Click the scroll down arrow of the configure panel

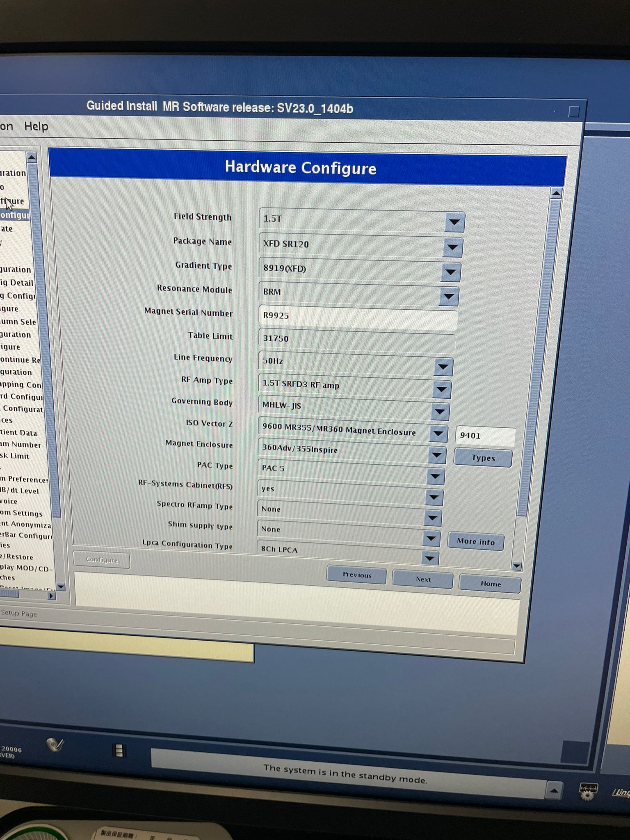coord(517,566)
